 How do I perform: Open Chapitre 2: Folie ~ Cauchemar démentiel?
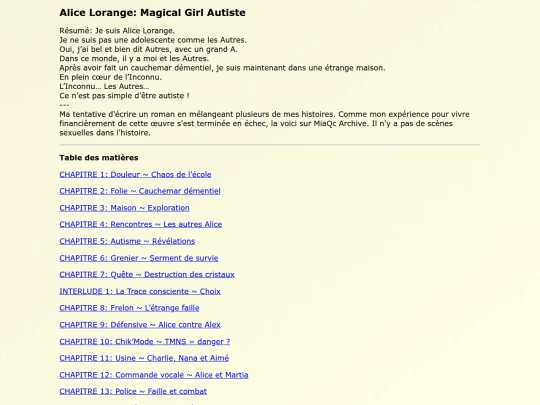pos(140,191)
